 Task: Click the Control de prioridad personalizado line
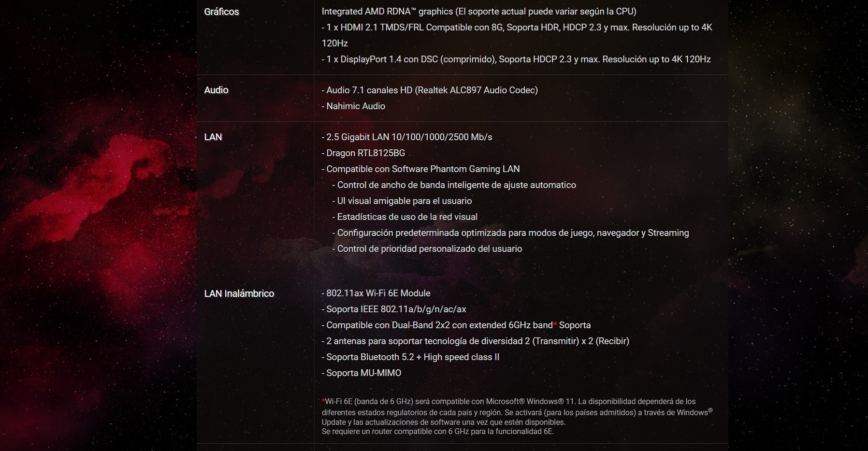[427, 248]
